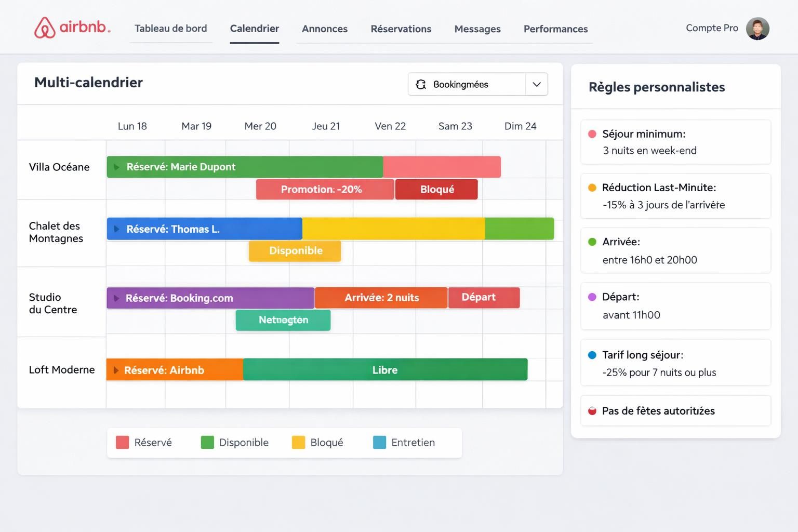Viewport: 798px width, 532px height.
Task: Click the pink bar after Marie Dupont
Action: pos(442,167)
